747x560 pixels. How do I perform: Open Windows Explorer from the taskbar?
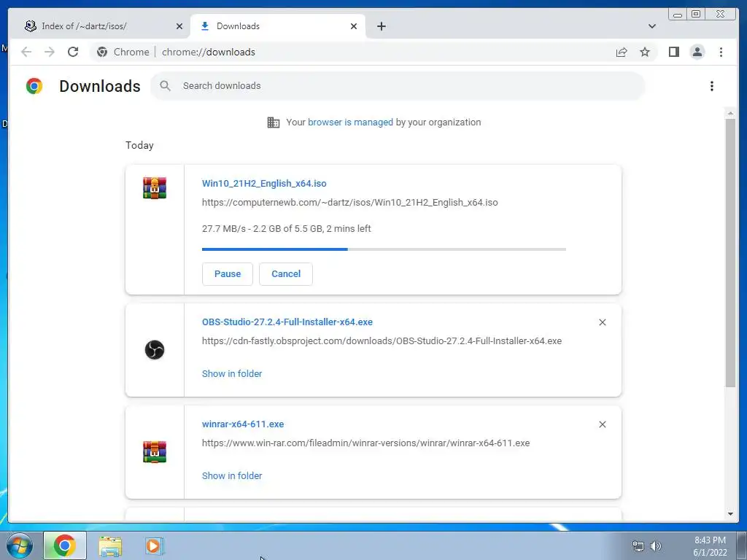(110, 545)
